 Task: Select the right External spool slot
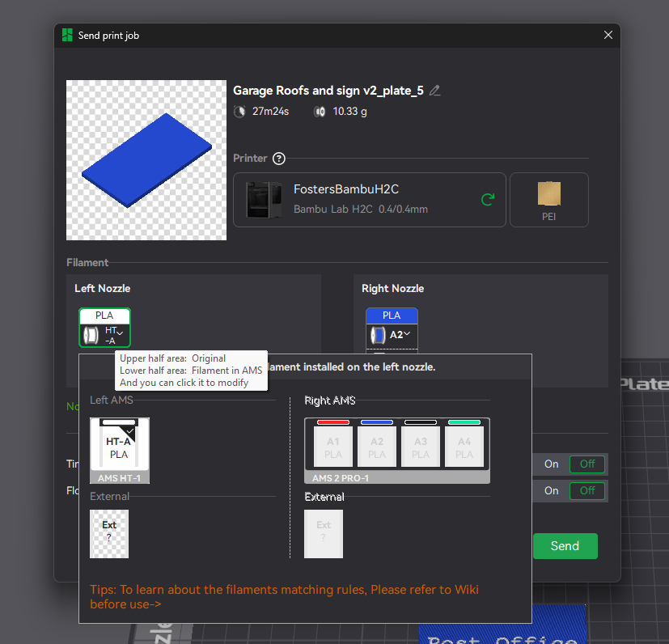tap(324, 534)
